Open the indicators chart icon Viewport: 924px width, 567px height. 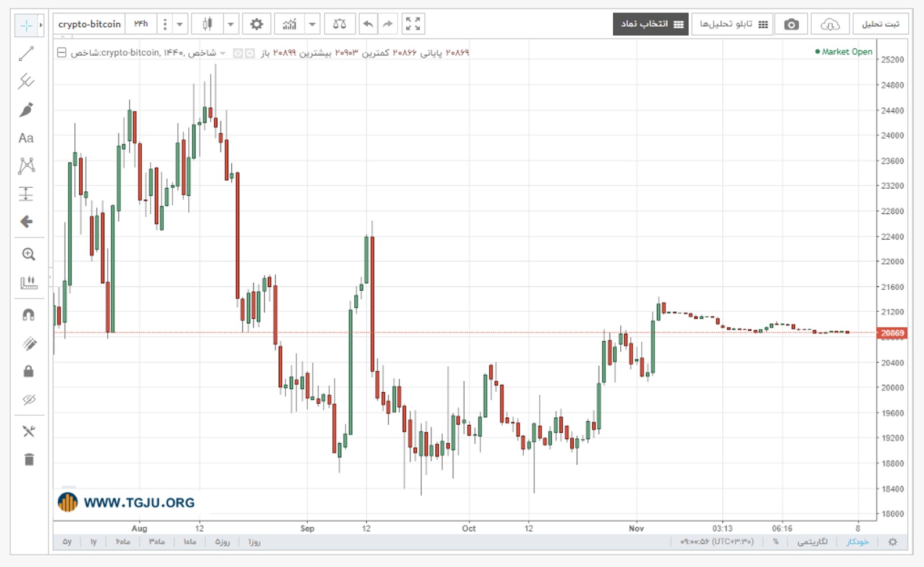290,24
